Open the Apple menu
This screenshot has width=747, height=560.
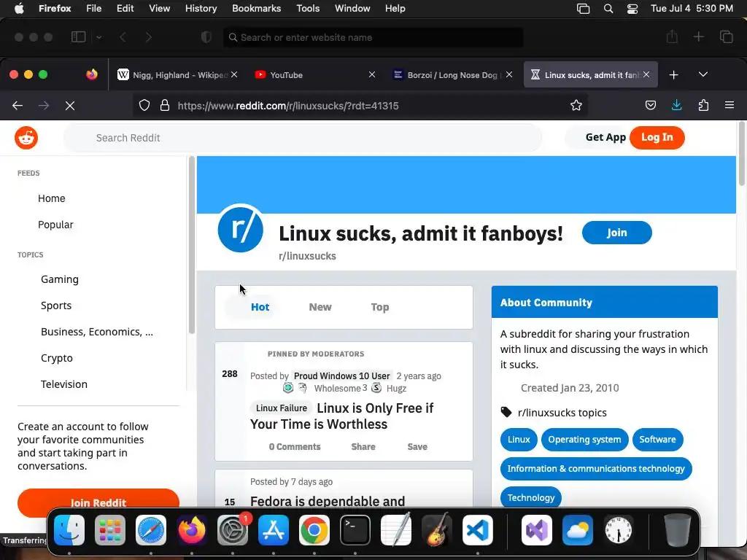coord(19,9)
